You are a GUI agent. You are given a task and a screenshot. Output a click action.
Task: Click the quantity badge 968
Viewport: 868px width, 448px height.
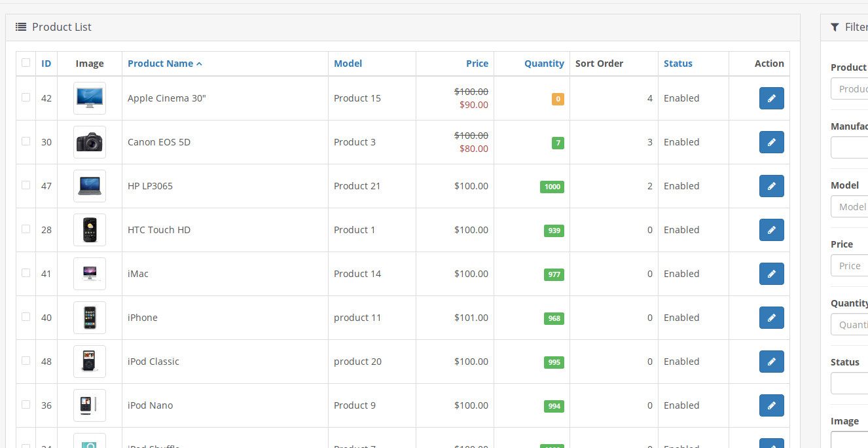[x=554, y=318]
